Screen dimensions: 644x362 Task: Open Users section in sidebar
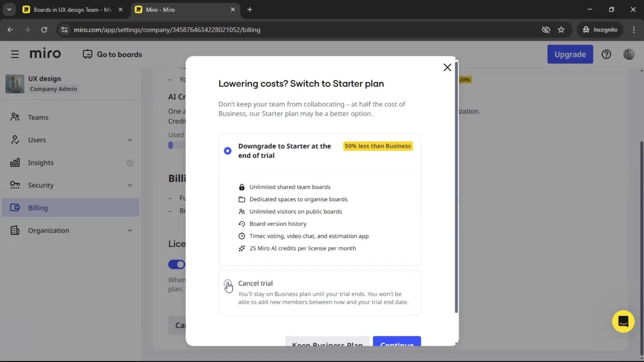(x=70, y=140)
